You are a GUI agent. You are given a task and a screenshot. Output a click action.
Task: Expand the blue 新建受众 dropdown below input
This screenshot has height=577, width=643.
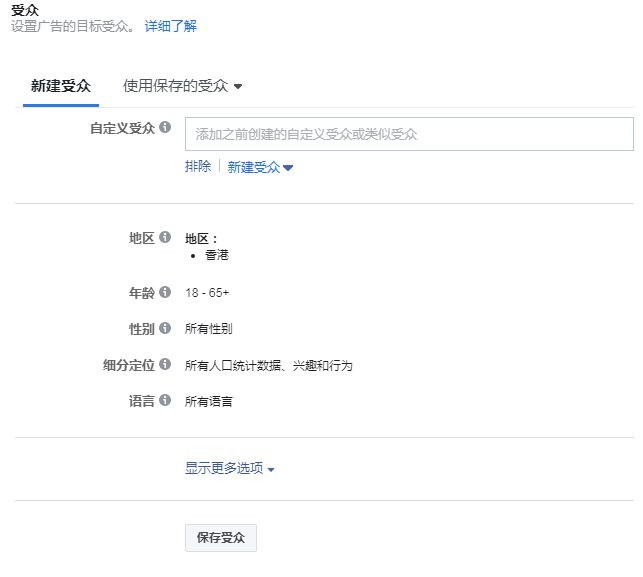[x=260, y=168]
